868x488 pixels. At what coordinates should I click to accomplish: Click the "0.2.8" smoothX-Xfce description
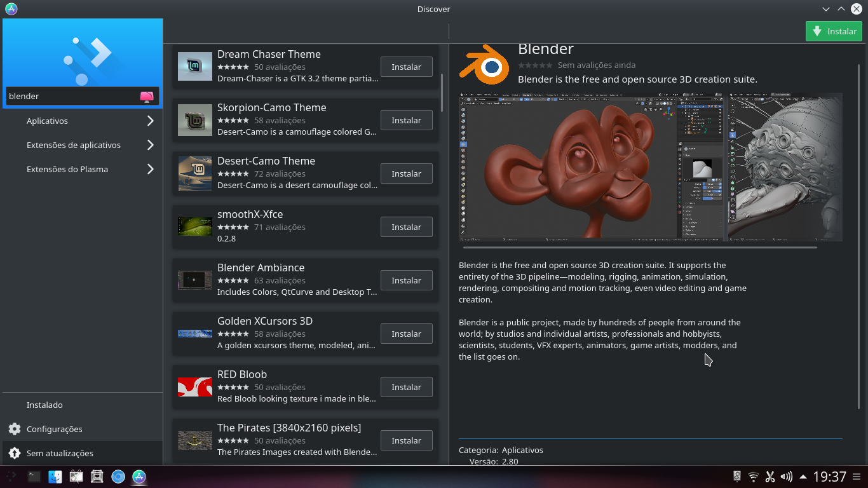(x=226, y=238)
